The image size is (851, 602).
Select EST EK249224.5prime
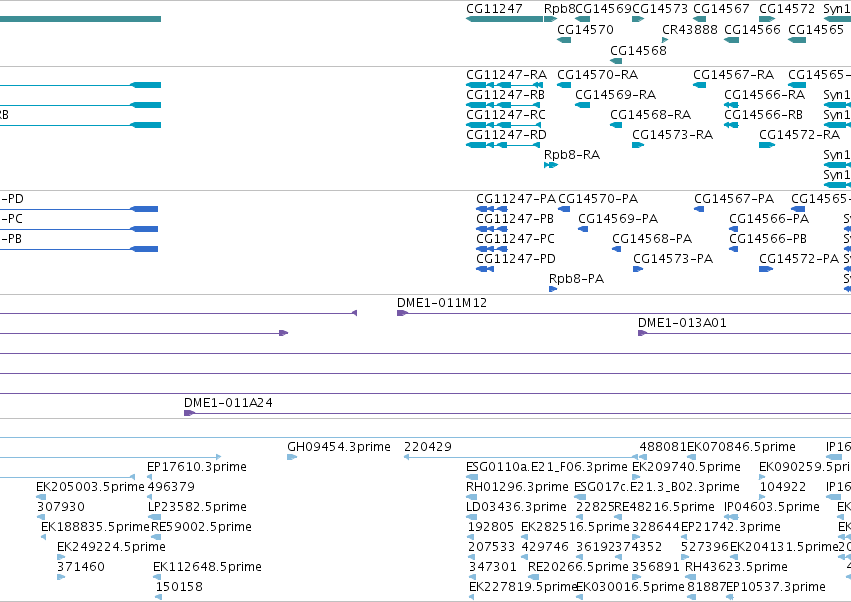tap(111, 547)
